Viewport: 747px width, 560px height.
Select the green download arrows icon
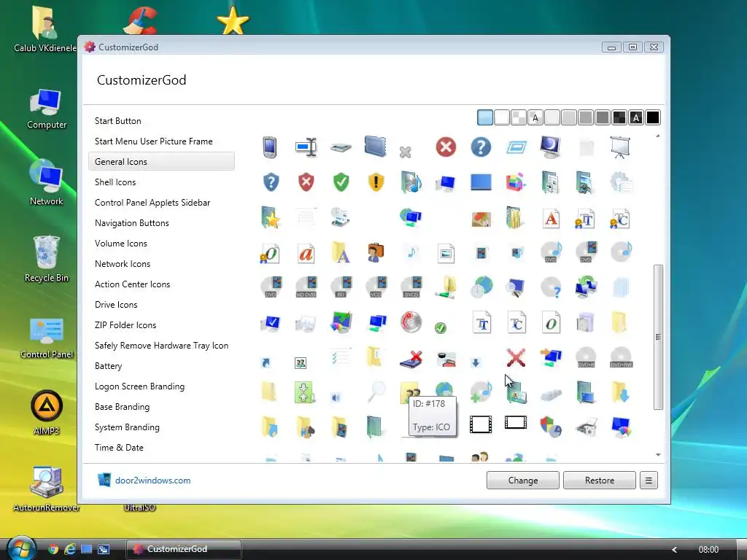point(305,392)
